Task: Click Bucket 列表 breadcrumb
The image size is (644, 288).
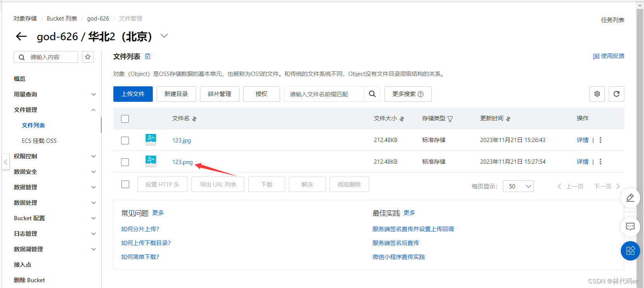Action: (62, 19)
